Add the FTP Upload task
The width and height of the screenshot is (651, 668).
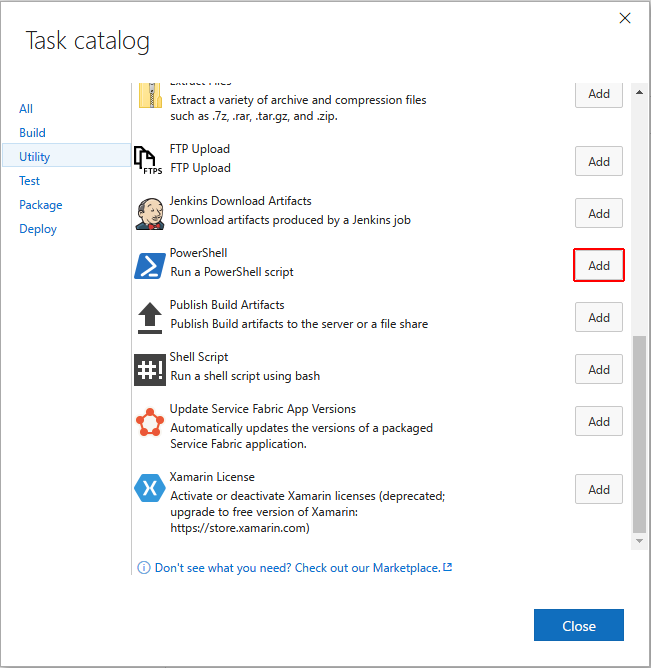[x=599, y=161]
